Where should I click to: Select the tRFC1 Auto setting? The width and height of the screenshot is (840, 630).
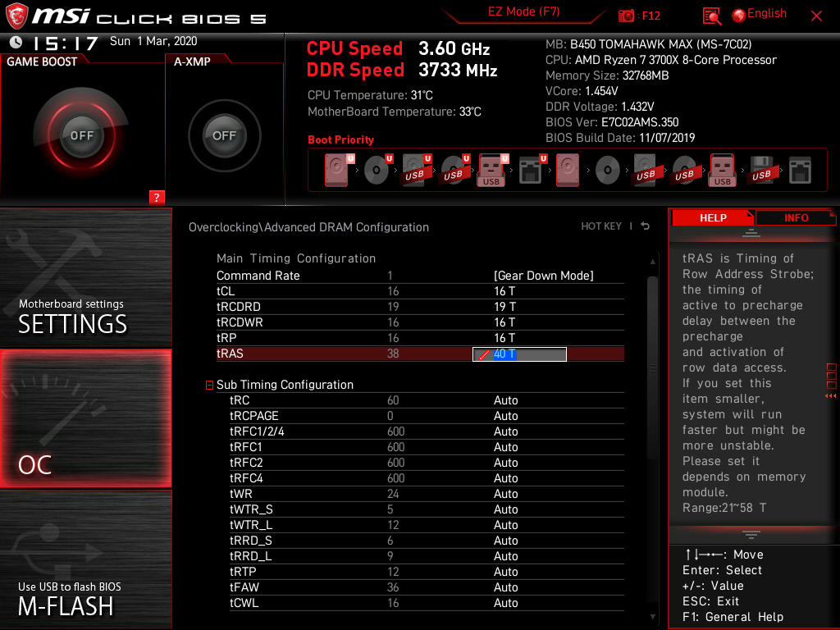tap(505, 447)
